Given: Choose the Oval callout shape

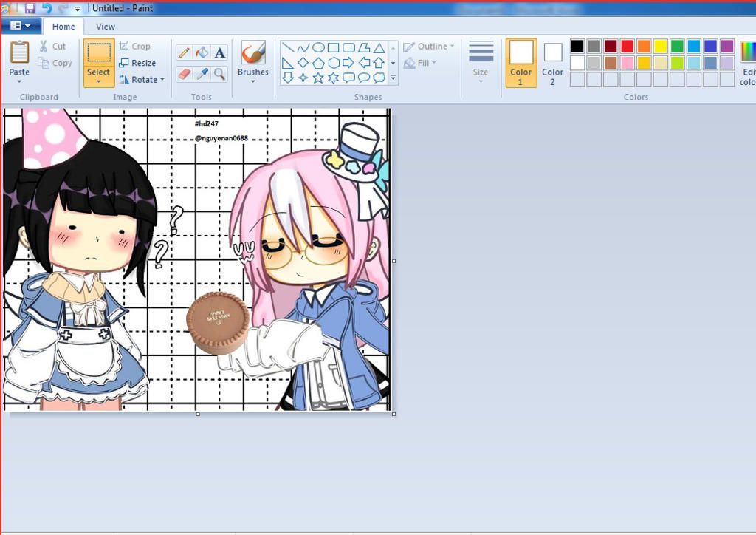Looking at the screenshot, I should (364, 78).
